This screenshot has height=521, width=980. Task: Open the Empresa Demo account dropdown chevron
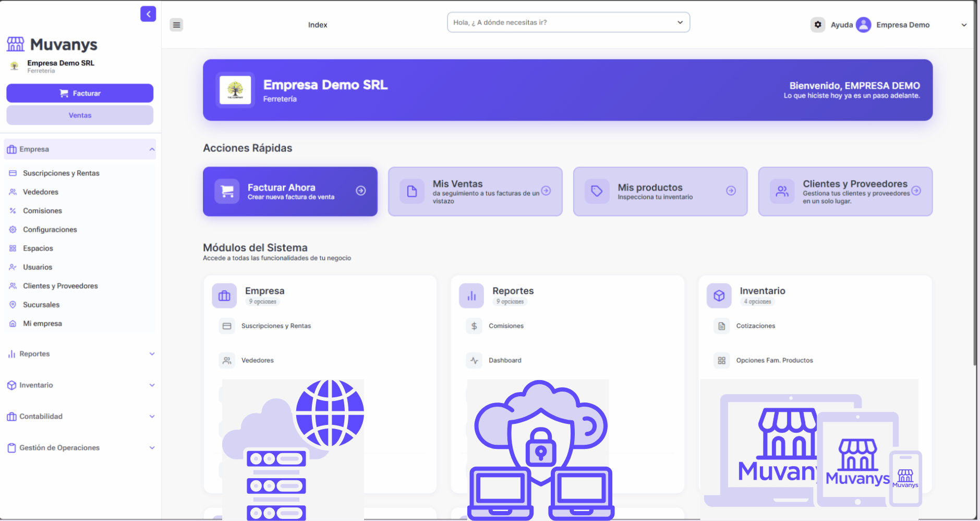tap(964, 25)
